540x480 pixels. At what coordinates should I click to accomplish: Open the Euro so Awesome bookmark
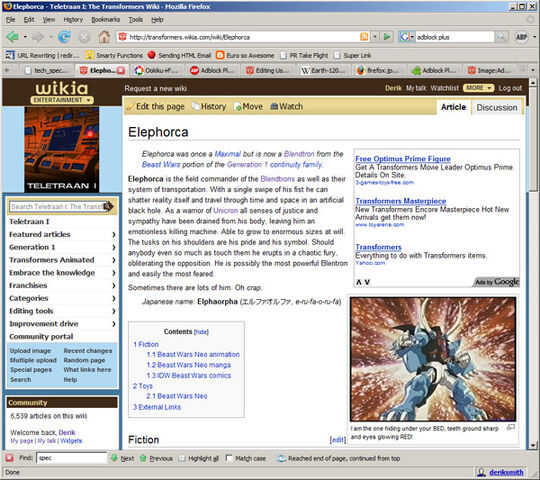pyautogui.click(x=245, y=55)
